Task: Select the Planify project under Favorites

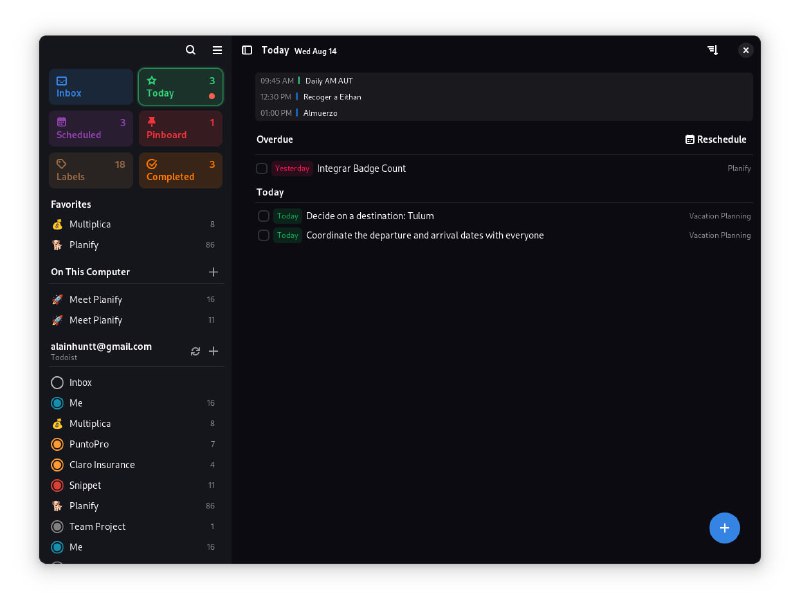Action: point(84,244)
